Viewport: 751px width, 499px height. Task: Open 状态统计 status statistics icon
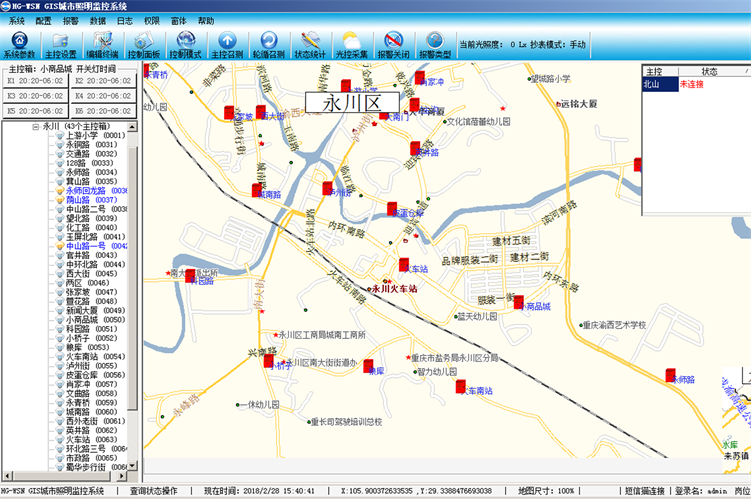pos(310,44)
